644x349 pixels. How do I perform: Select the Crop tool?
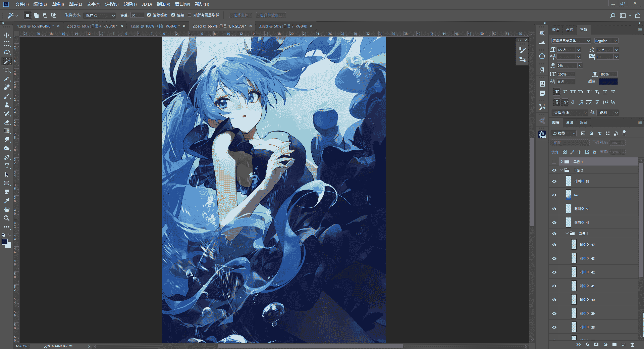(x=7, y=70)
